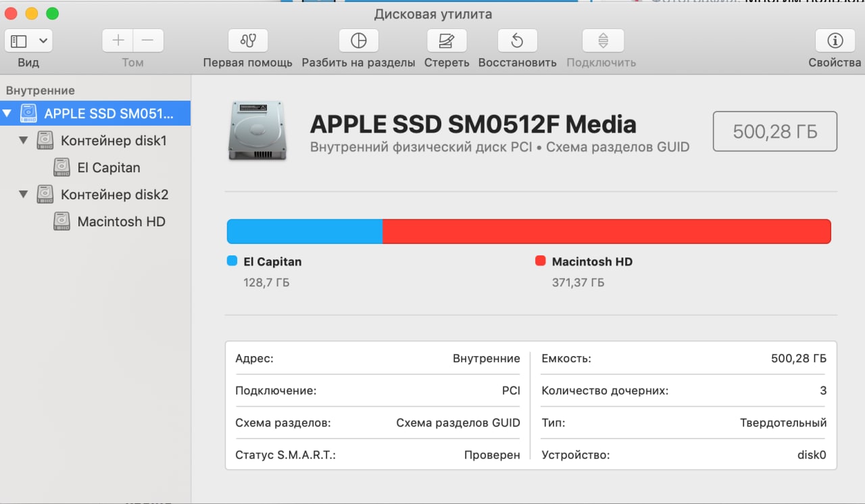Select El Capitan volume in sidebar
Viewport: 865px width, 504px height.
[x=95, y=168]
